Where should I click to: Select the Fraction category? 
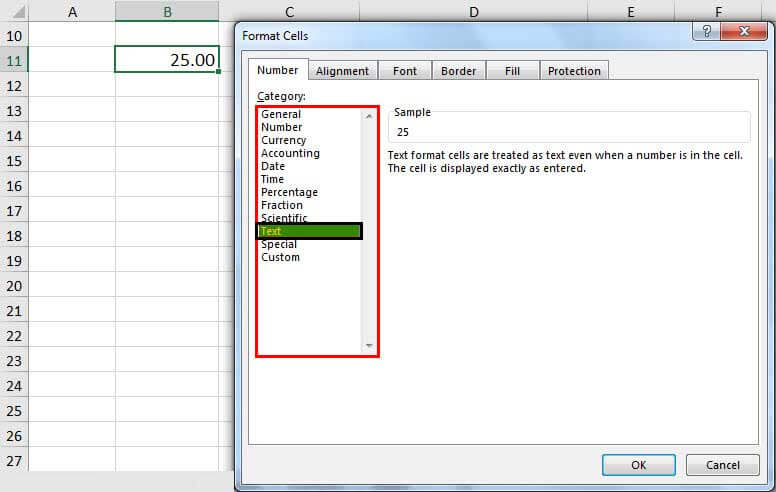pyautogui.click(x=282, y=205)
